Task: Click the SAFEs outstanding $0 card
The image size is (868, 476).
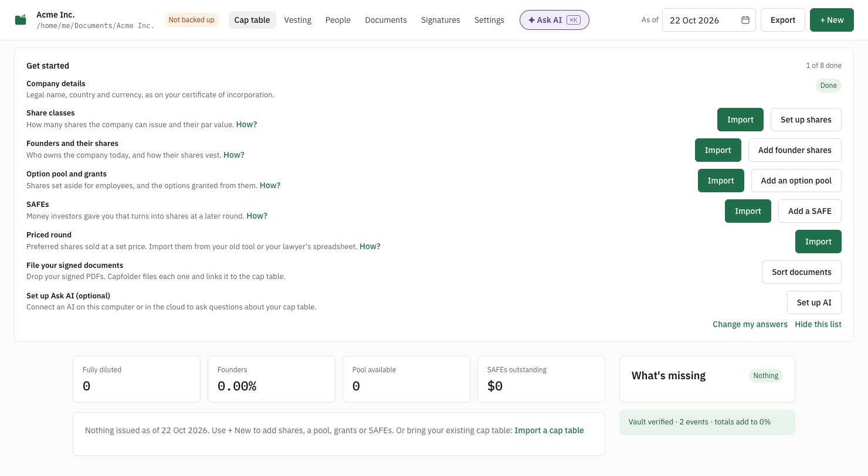Action: pos(541,379)
